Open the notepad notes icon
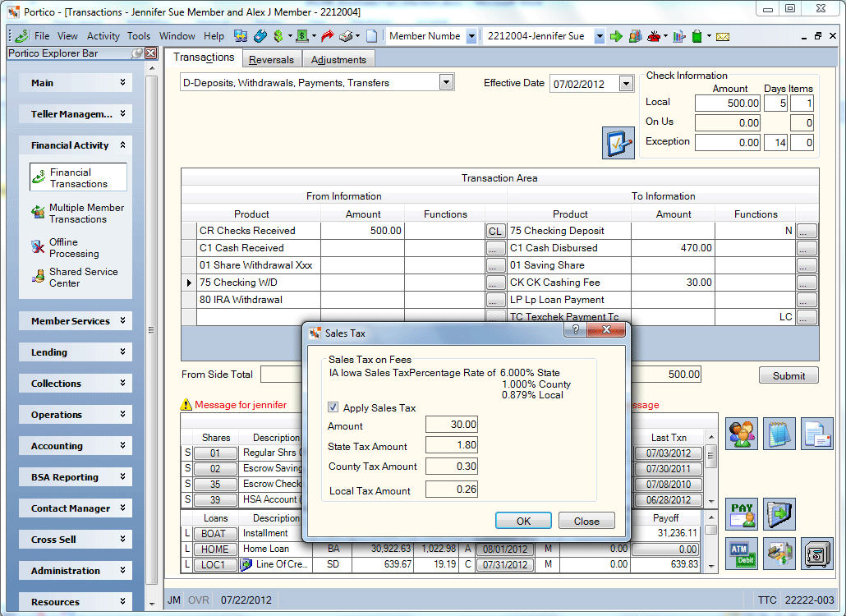 pos(779,434)
